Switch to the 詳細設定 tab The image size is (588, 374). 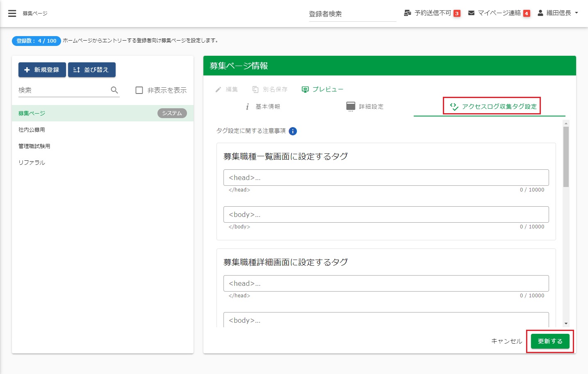tap(365, 107)
